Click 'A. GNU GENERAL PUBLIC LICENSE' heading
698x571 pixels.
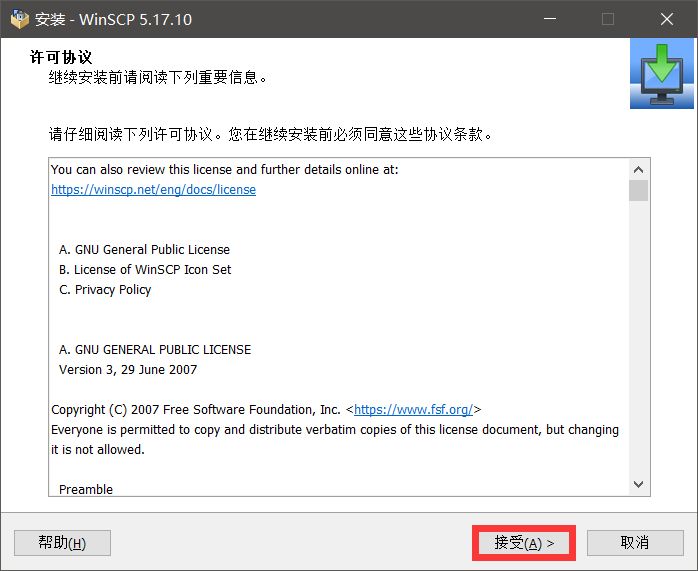click(x=155, y=350)
